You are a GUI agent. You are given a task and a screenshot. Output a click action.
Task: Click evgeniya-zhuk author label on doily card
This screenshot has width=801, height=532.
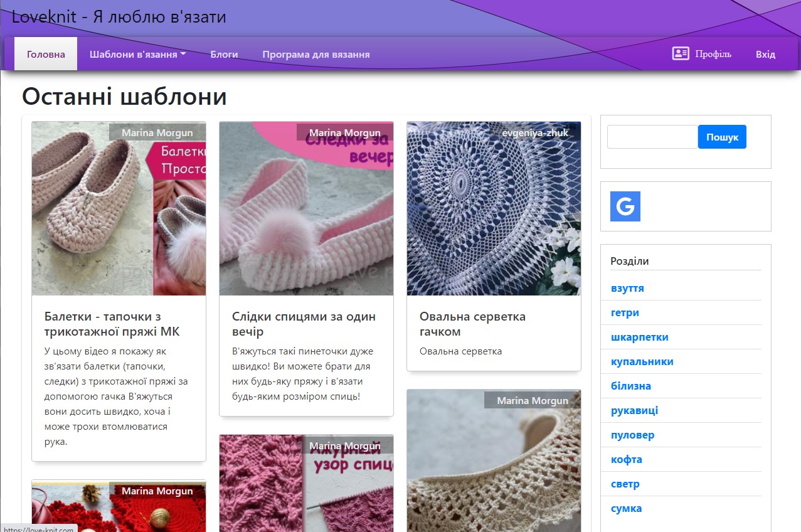[535, 132]
